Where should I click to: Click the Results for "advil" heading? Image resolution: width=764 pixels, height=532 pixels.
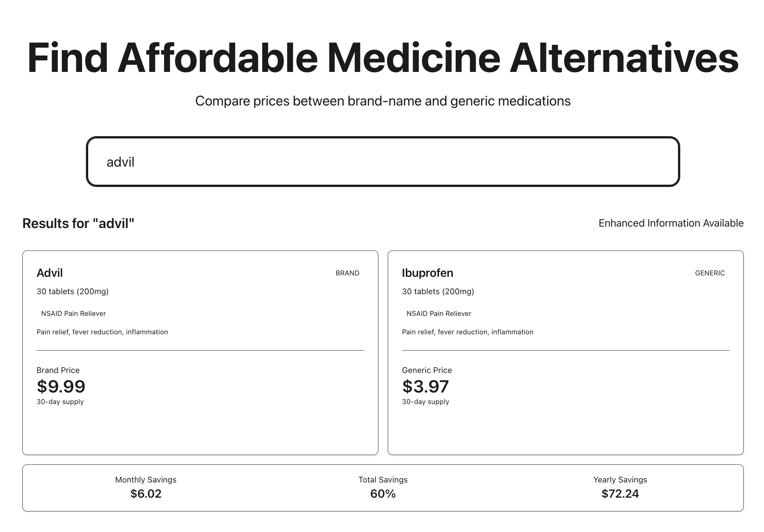pos(78,223)
